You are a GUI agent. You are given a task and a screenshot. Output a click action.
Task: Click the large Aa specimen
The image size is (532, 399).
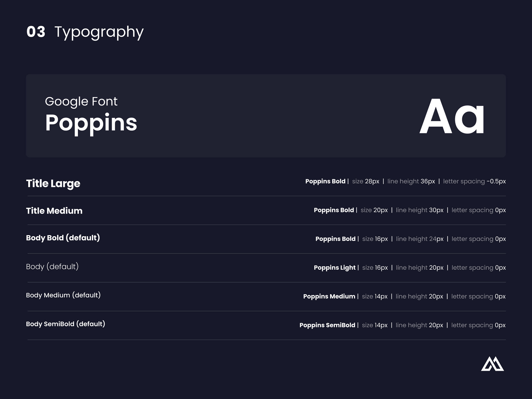point(452,116)
